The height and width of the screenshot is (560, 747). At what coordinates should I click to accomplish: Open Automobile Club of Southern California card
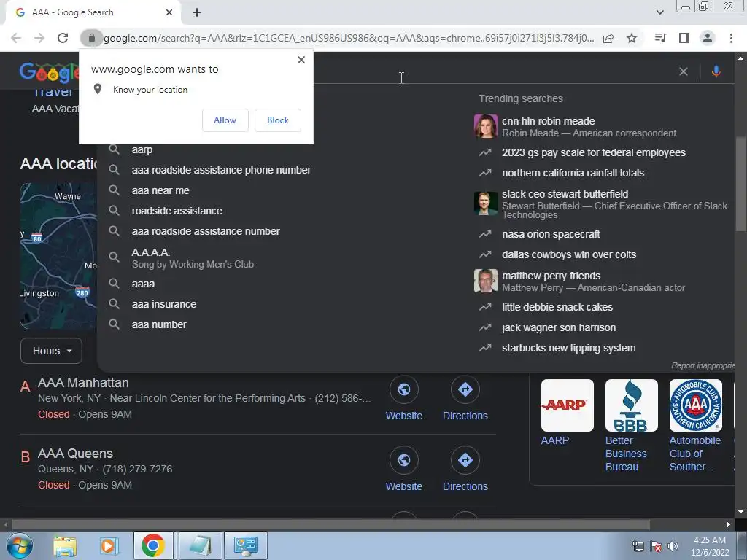695,425
